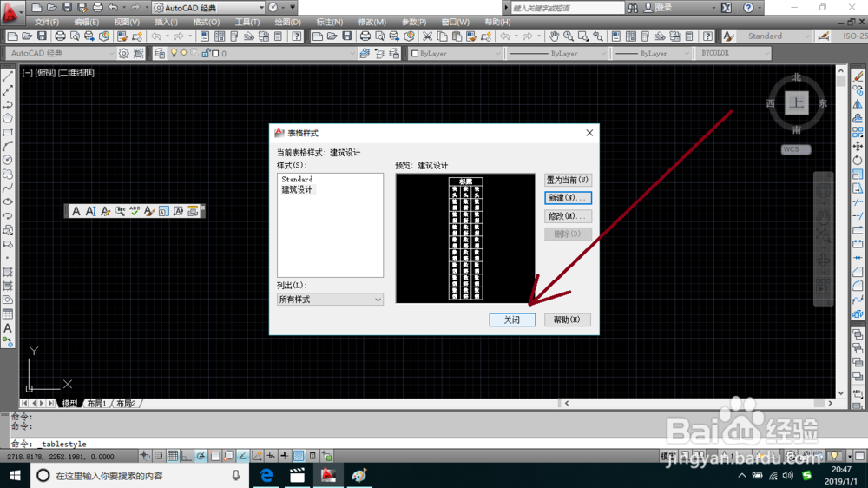Open the Layer Properties Manager icon
Image resolution: width=868 pixels, height=488 pixels.
tap(160, 53)
